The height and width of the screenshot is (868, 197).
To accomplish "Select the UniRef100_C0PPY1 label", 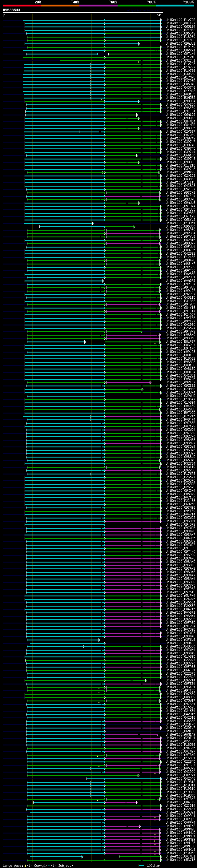I will tap(180, 775).
